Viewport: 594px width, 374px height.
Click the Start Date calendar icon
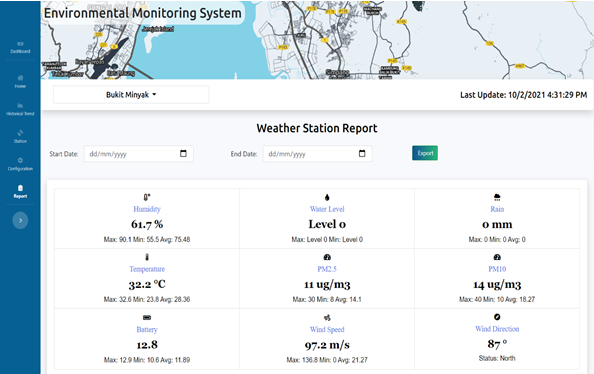[x=183, y=153]
